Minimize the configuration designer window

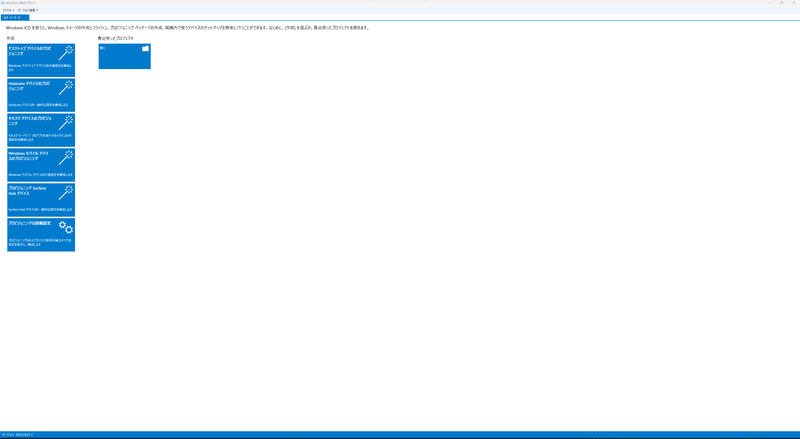[x=770, y=3]
